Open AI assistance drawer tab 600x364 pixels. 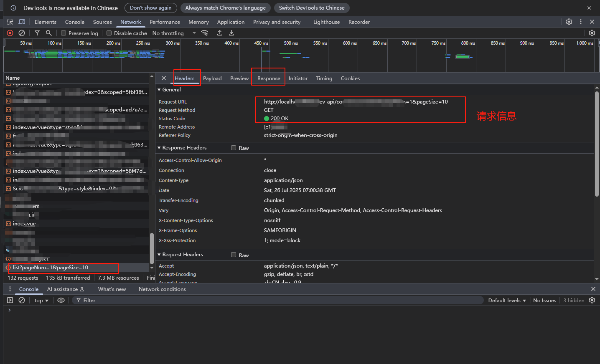[x=66, y=289]
